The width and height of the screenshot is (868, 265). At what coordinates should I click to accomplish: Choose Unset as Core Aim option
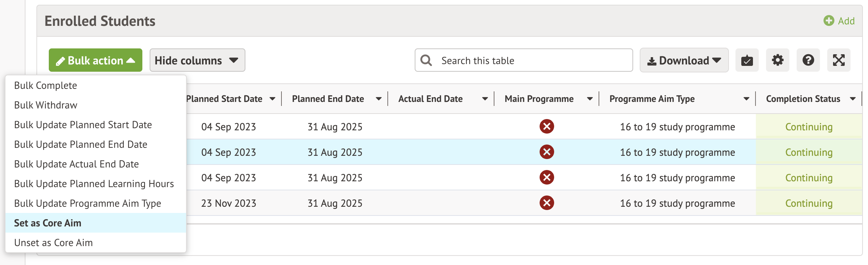(x=54, y=243)
